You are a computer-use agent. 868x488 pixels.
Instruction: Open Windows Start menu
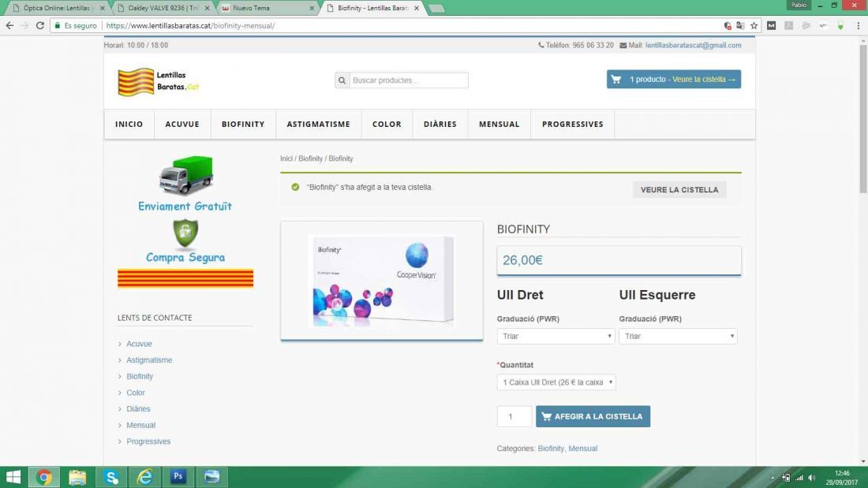pos(13,477)
